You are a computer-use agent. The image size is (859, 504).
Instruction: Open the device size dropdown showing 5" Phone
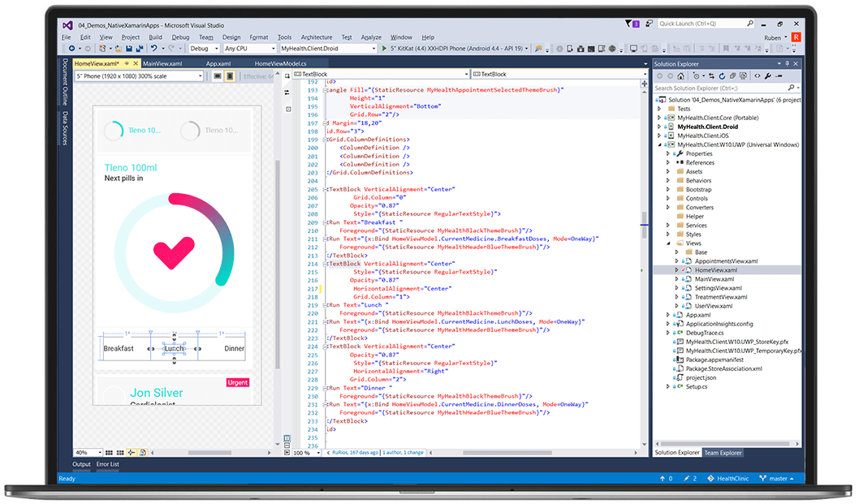coord(138,76)
